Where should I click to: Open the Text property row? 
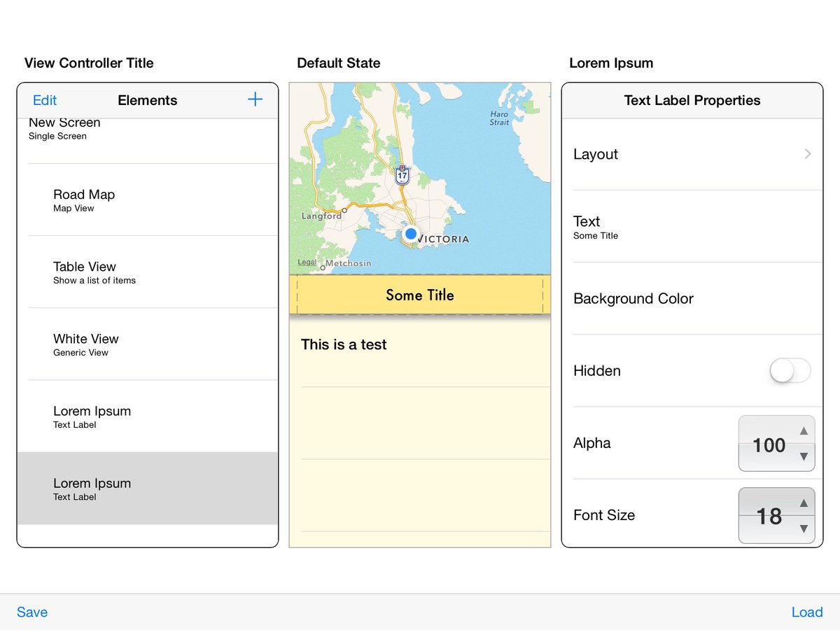coord(692,227)
